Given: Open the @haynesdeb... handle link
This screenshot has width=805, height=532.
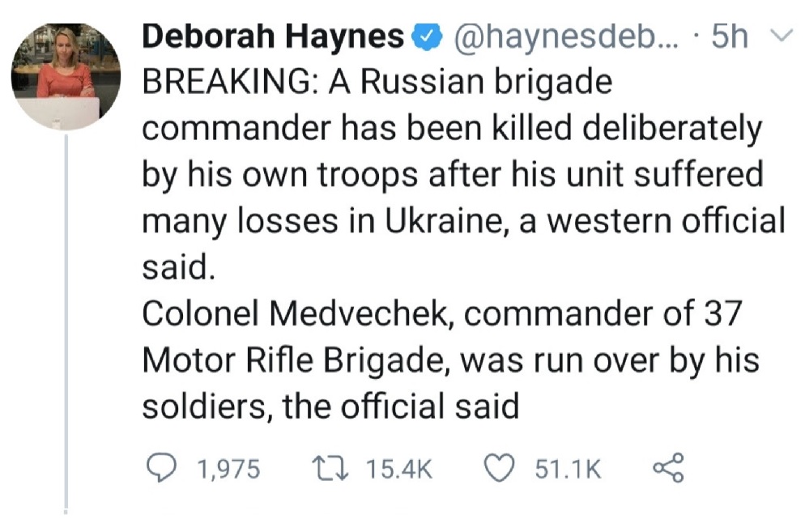Looking at the screenshot, I should [x=564, y=37].
